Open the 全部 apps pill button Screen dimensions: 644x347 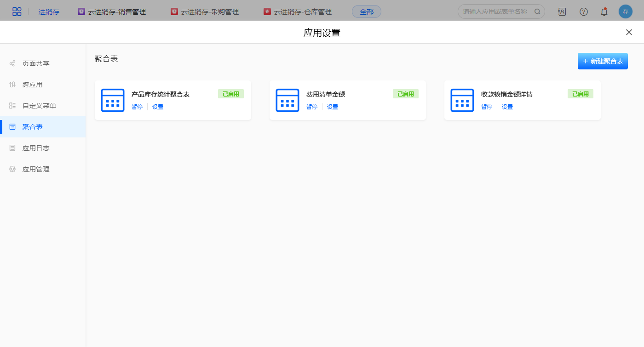click(x=367, y=11)
